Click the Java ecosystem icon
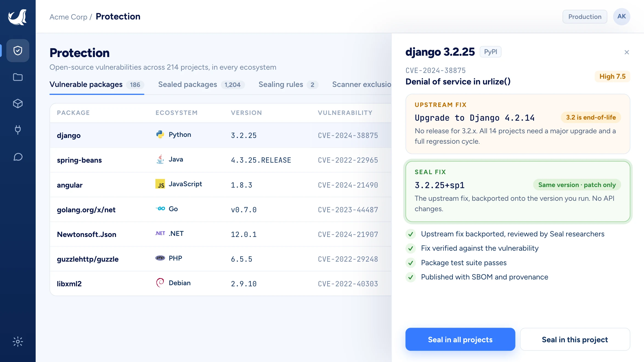The image size is (644, 362). coord(160,159)
